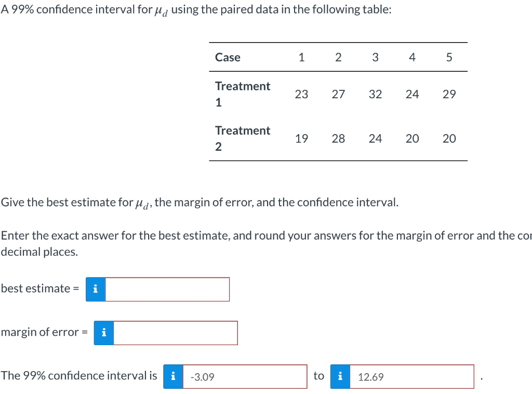Viewport: 532px width, 394px height.
Task: Select the field containing -3.09
Action: point(244,376)
